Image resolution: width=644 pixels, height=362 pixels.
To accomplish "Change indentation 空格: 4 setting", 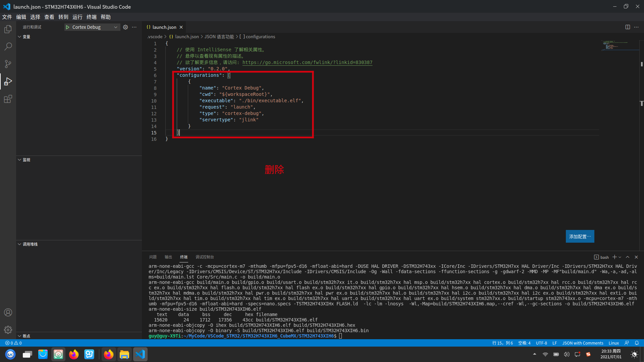I will point(524,343).
